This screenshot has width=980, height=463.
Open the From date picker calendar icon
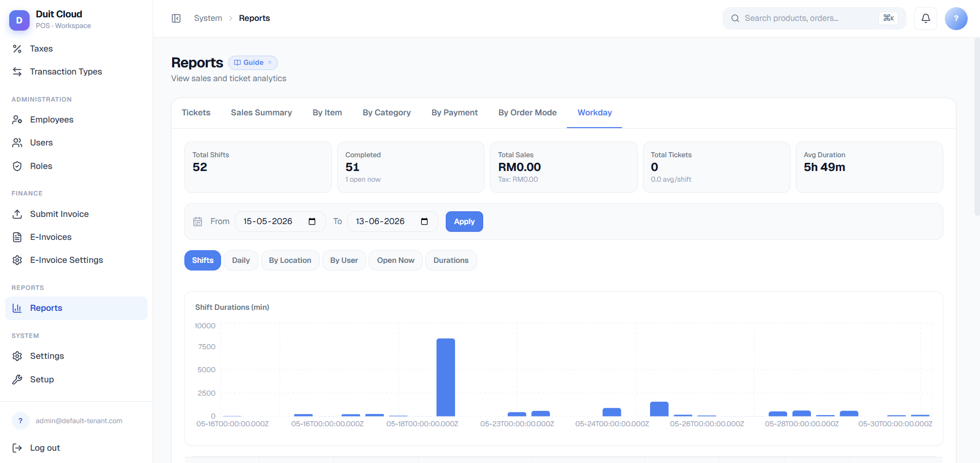tap(312, 222)
